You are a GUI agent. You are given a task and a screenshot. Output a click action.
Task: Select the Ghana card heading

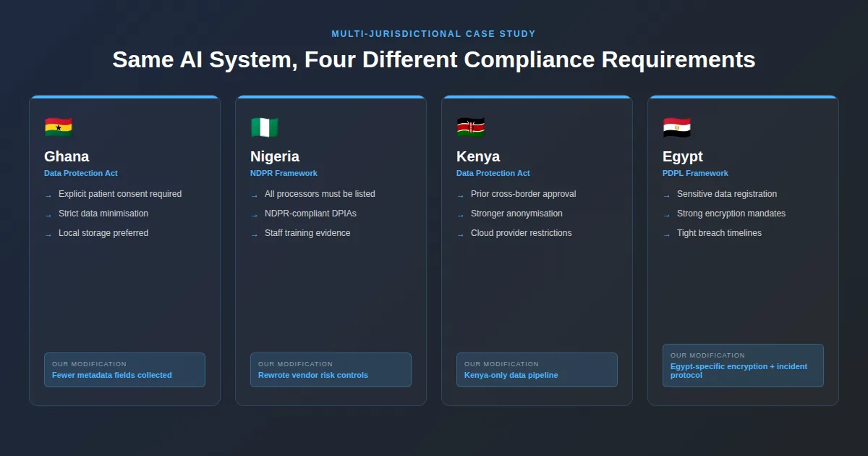(x=67, y=156)
